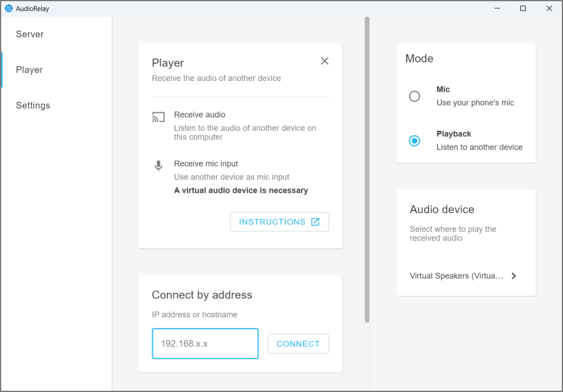Click the microphone icon beside Receive mic input
The width and height of the screenshot is (563, 392).
158,166
